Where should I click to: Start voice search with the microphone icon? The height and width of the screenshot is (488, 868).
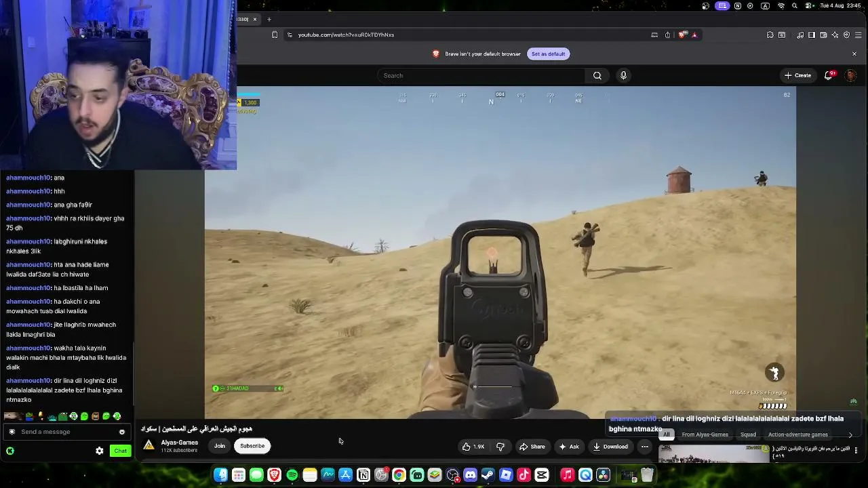[x=623, y=75]
